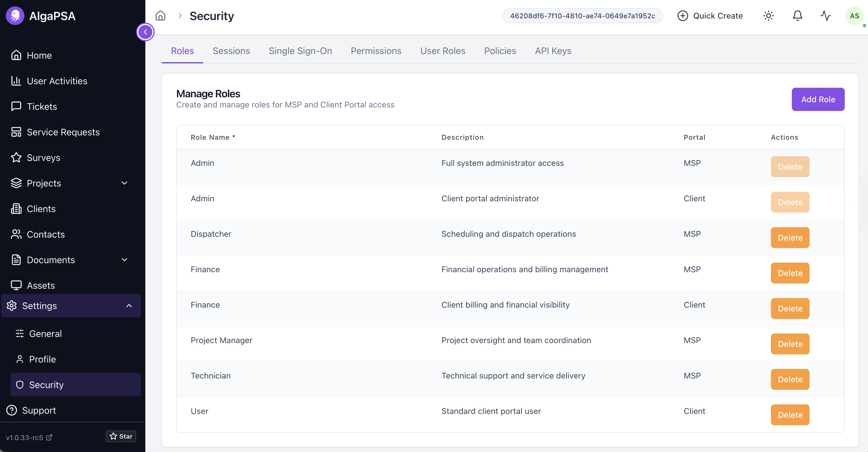The width and height of the screenshot is (868, 452).
Task: Click the Star button in sidebar footer
Action: (x=121, y=436)
